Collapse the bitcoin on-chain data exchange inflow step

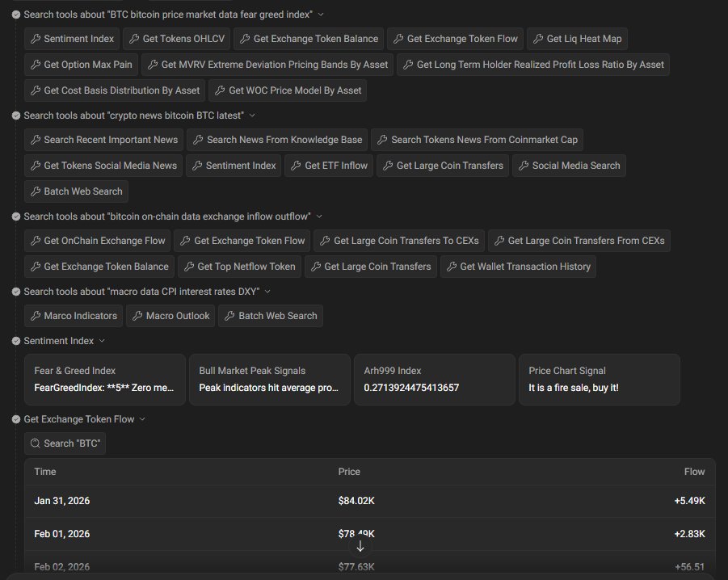click(319, 216)
